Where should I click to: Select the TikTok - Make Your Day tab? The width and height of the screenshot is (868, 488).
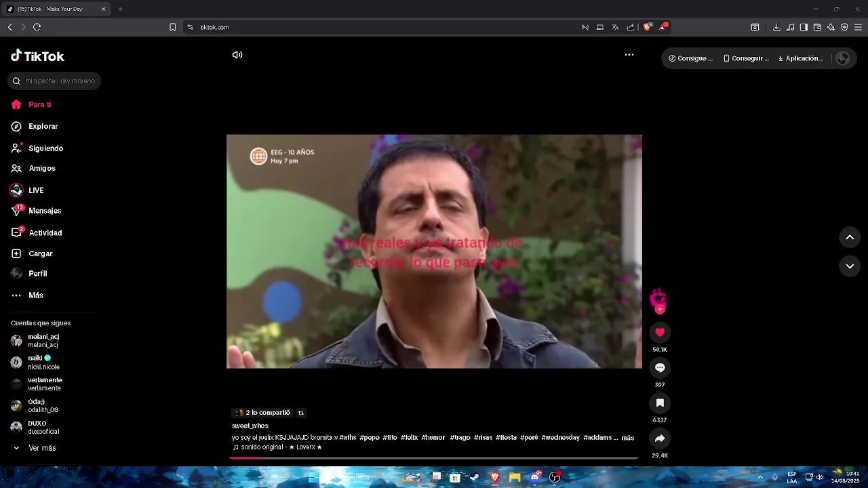pos(56,9)
